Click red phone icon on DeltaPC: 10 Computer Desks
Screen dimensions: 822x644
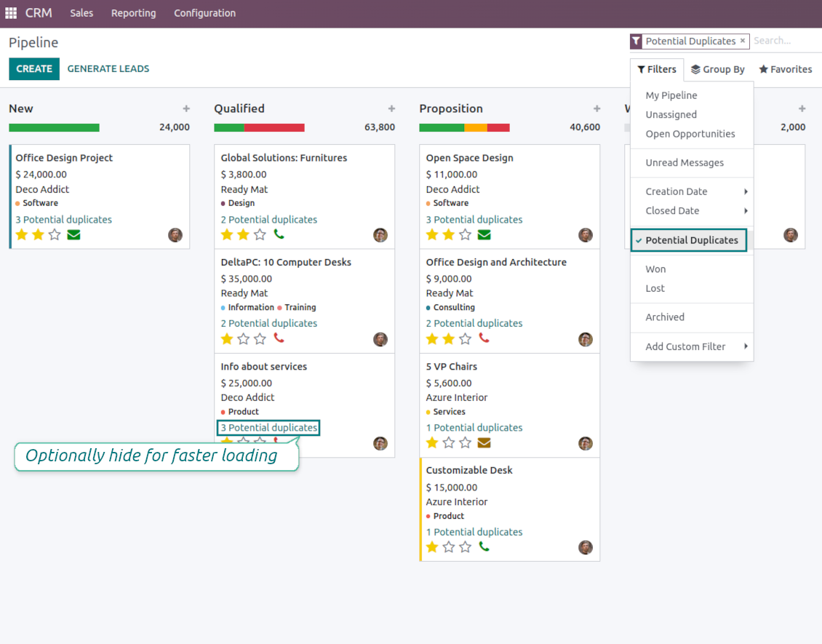tap(279, 338)
